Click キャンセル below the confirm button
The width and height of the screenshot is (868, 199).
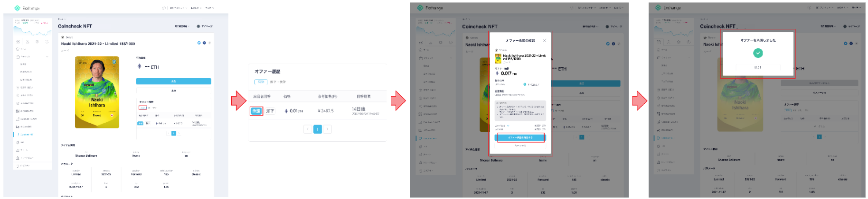point(520,145)
